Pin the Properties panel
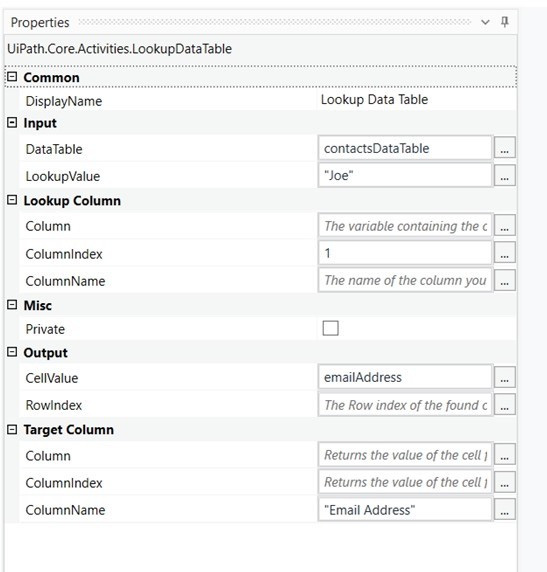This screenshot has height=572, width=547. pyautogui.click(x=505, y=22)
